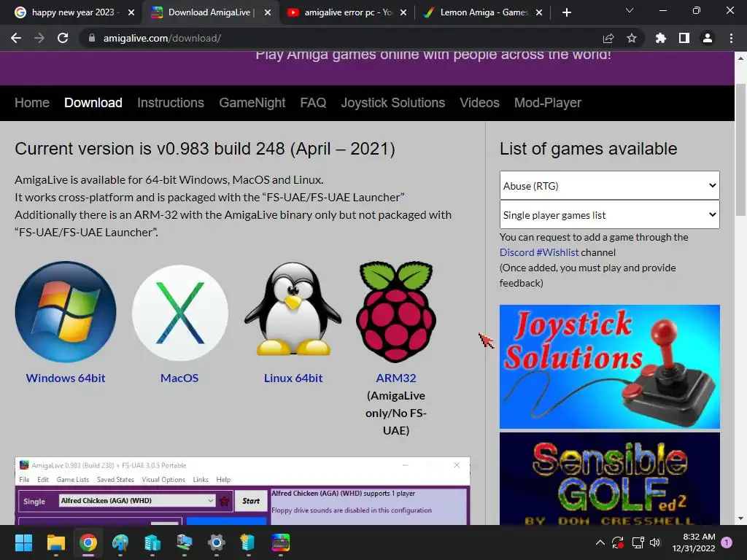Open the Instructions nav item
747x560 pixels.
[x=171, y=103]
